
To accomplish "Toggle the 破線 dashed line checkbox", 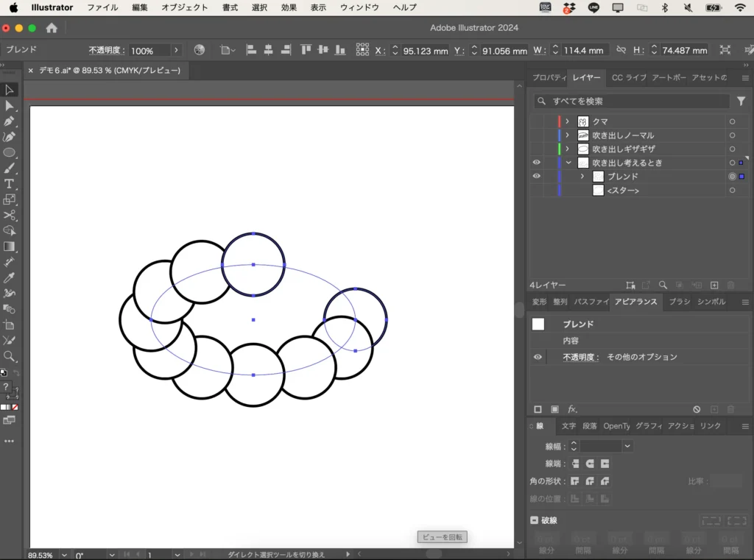I will point(535,520).
